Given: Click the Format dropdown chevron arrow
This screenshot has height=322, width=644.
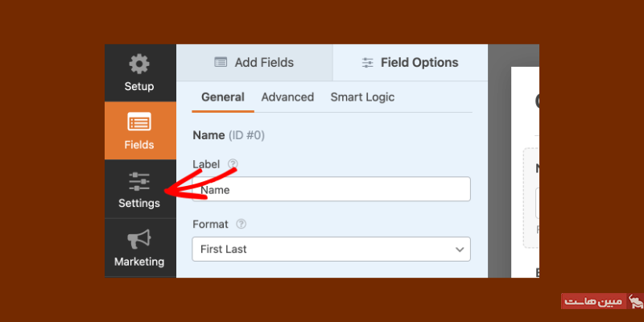Looking at the screenshot, I should pos(460,250).
